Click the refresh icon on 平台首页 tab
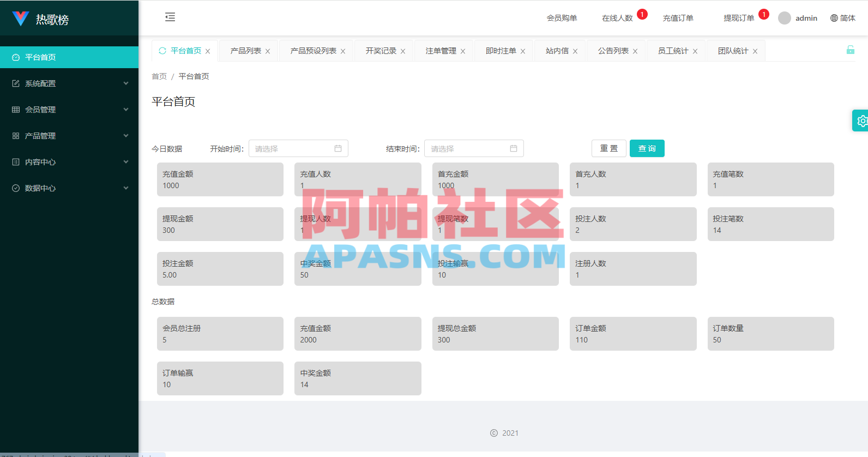Image resolution: width=868 pixels, height=457 pixels. 162,51
